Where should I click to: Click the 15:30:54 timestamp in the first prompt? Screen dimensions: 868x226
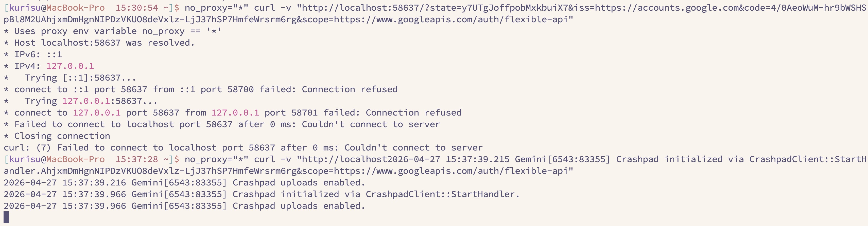pos(136,8)
